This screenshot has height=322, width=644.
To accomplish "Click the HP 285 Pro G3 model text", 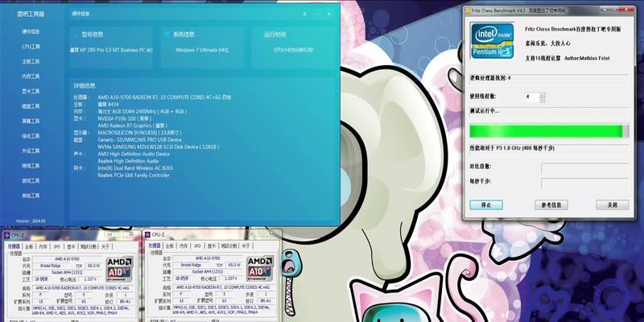I will [111, 50].
